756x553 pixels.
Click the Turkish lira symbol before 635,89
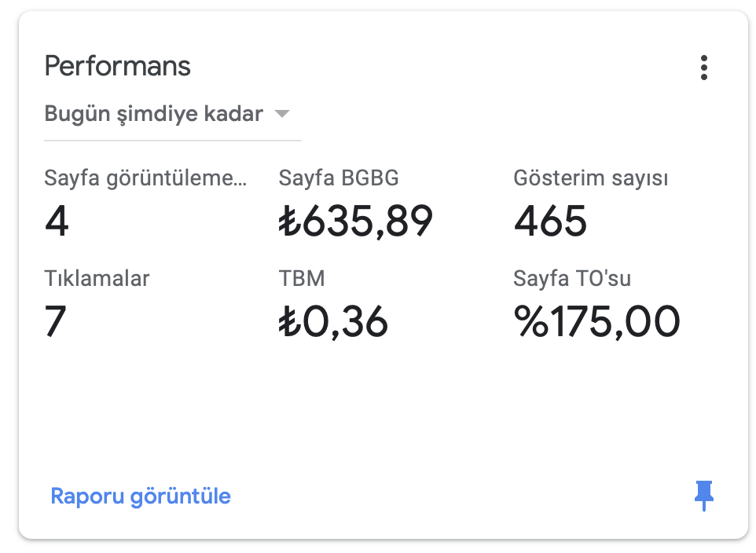pos(290,221)
